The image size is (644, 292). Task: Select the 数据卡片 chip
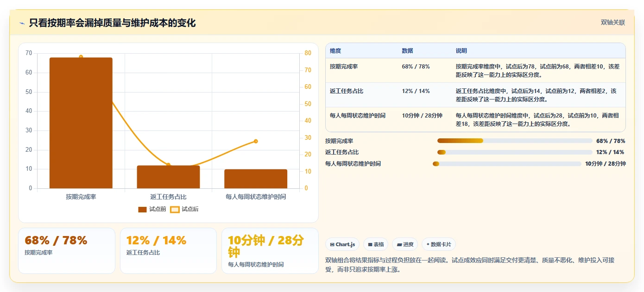tap(438, 244)
